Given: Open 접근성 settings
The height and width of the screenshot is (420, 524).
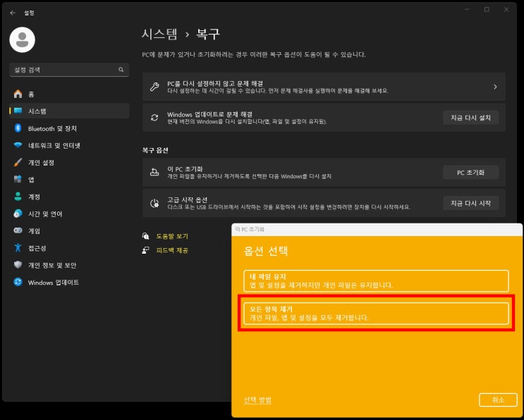Looking at the screenshot, I should (69, 248).
